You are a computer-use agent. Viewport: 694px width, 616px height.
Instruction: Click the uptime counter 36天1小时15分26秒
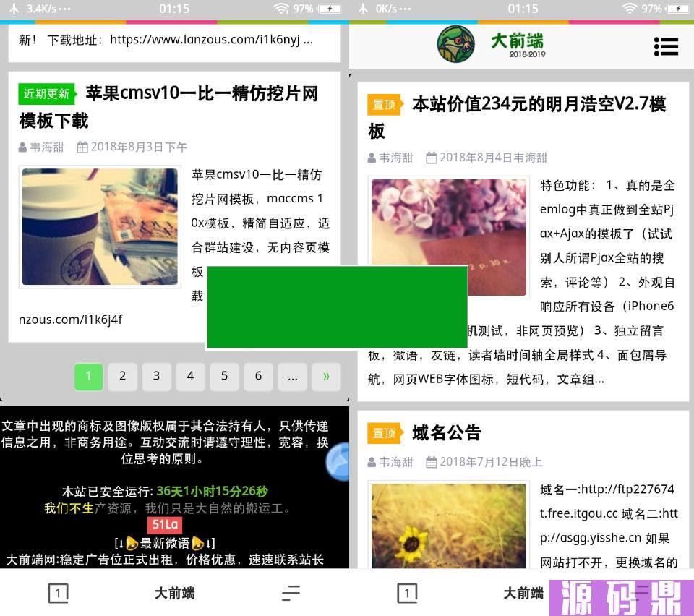pos(212,491)
